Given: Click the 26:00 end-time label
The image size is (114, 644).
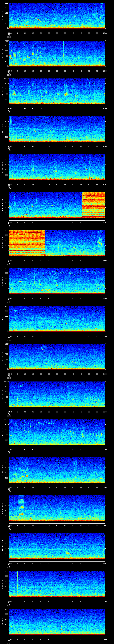Looking at the screenshot, I should click(105, 450).
